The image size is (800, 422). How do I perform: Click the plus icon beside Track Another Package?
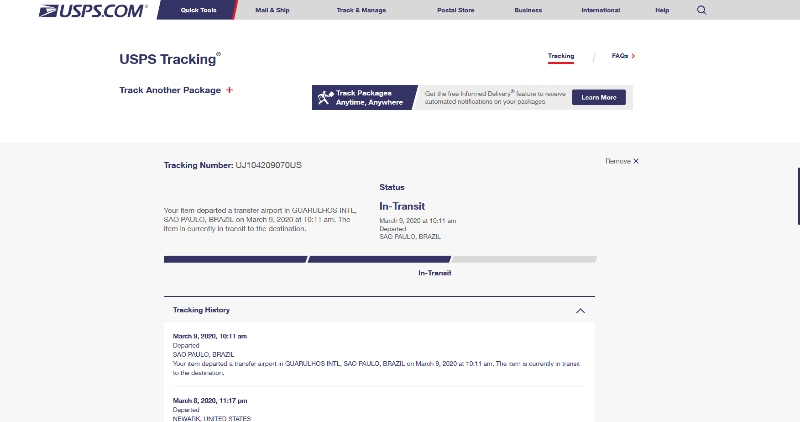point(229,90)
